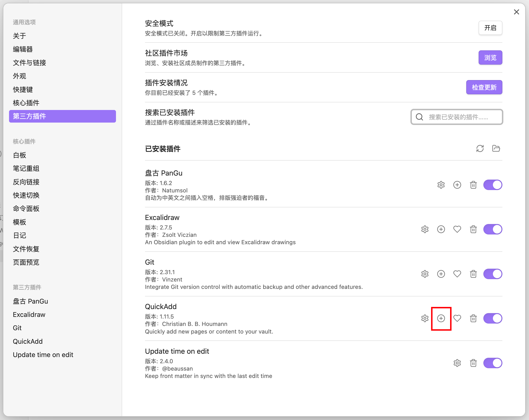Select 快捷键 in the settings sidebar

pyautogui.click(x=23, y=89)
